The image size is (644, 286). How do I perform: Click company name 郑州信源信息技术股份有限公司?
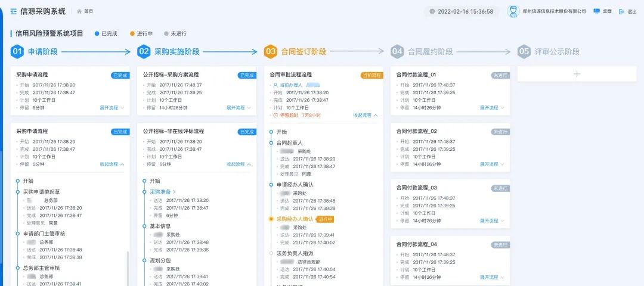click(x=555, y=11)
